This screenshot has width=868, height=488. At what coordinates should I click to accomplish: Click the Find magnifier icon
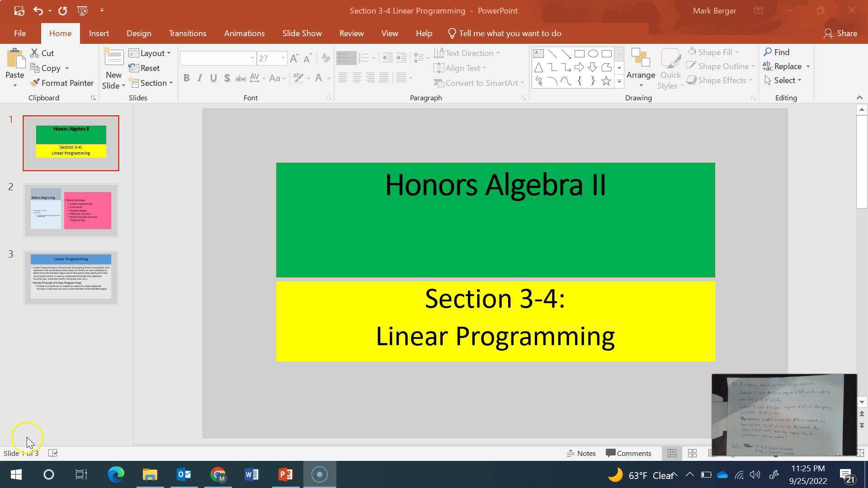click(767, 52)
